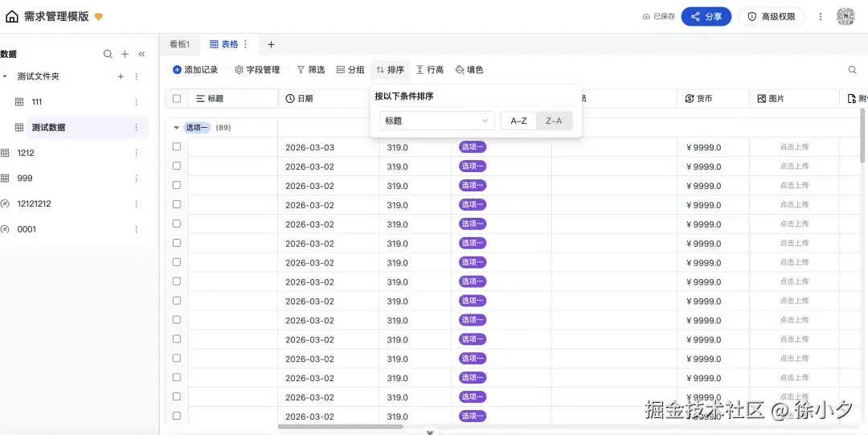Click the search icon in table toolbar
The width and height of the screenshot is (868, 435).
click(852, 70)
